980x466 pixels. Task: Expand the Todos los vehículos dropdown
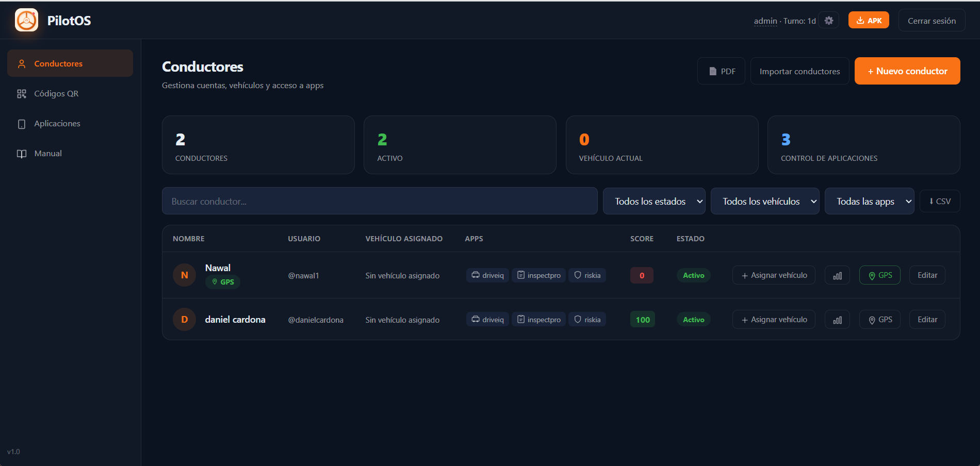(x=765, y=201)
